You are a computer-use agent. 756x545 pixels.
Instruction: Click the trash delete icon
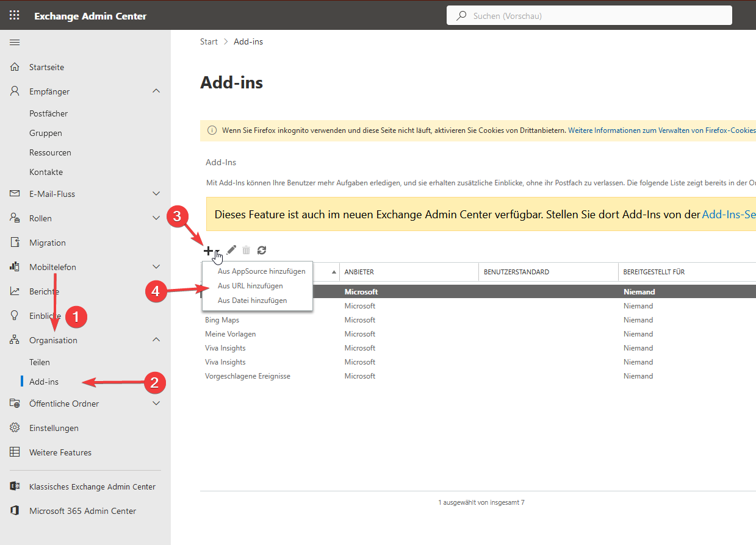tap(247, 250)
